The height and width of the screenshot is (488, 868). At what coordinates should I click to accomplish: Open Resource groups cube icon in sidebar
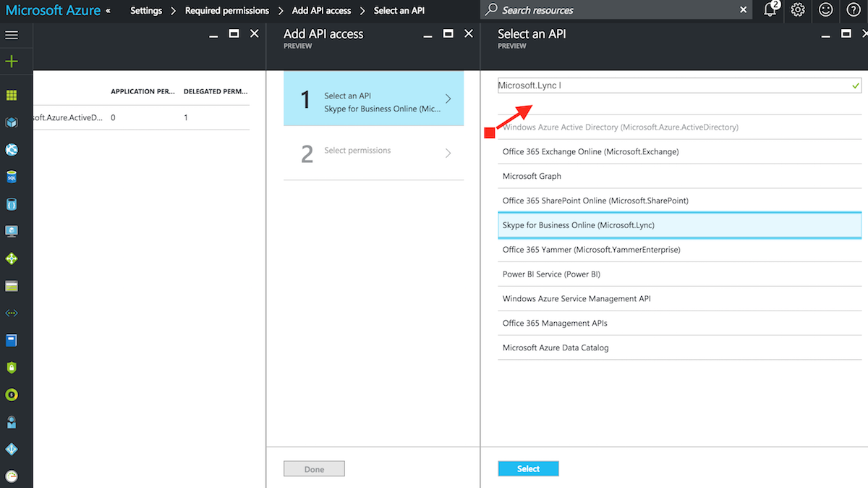pyautogui.click(x=12, y=122)
